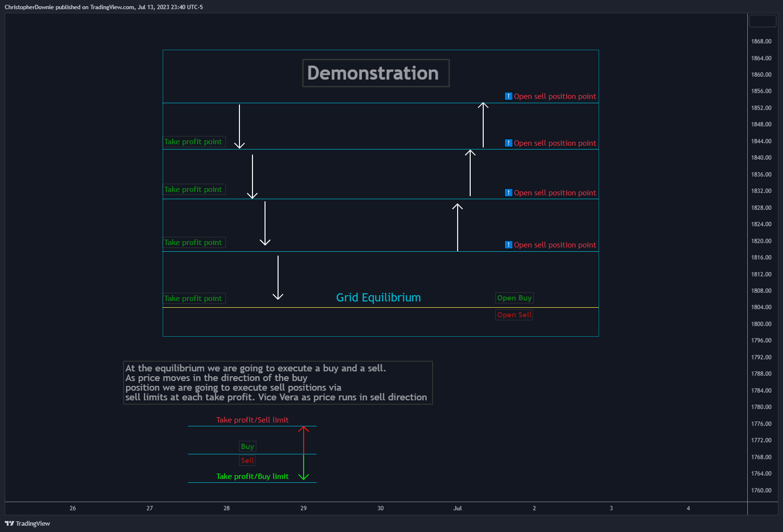Click the blue arrow icon beside the topmost Open sell position point

508,96
